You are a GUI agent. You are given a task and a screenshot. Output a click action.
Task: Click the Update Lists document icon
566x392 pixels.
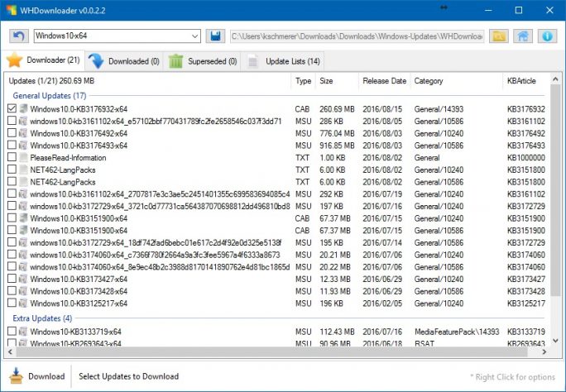[x=253, y=61]
